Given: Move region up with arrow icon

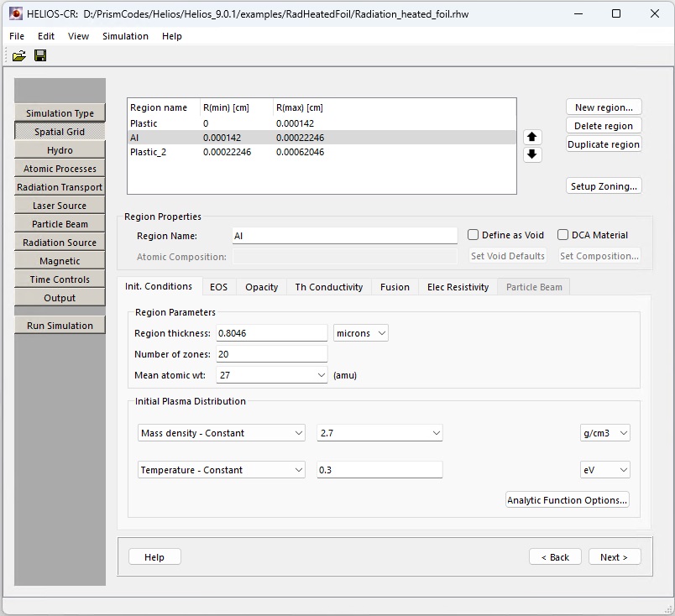Looking at the screenshot, I should (532, 137).
